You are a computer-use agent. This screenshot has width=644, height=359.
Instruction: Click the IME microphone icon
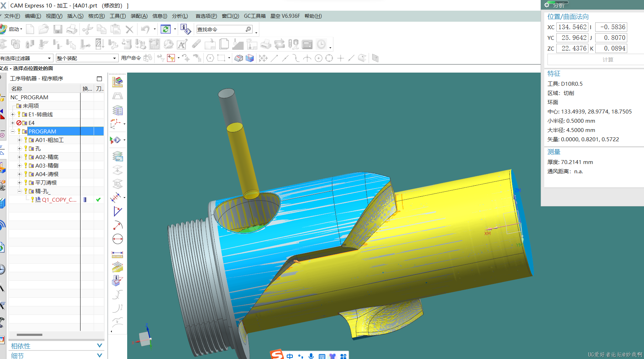point(311,356)
